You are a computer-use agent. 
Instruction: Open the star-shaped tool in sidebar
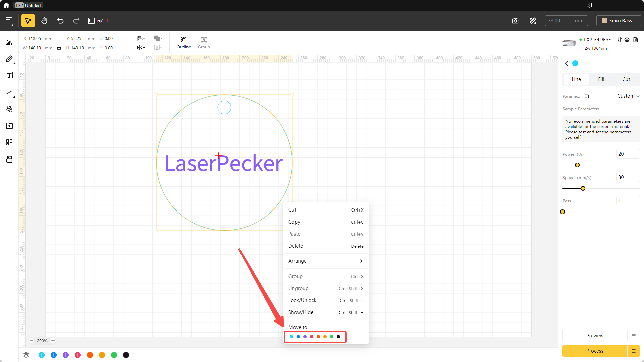coord(9,109)
